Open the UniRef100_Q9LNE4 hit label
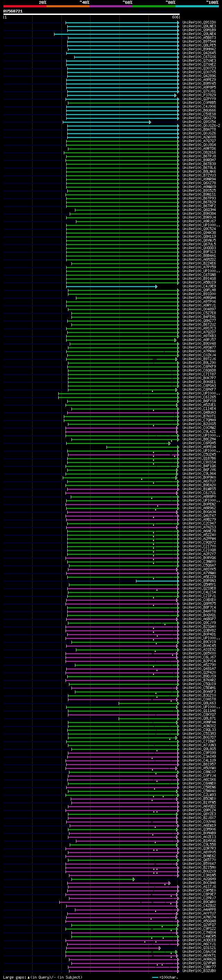This screenshot has width=222, height=980. [199, 34]
